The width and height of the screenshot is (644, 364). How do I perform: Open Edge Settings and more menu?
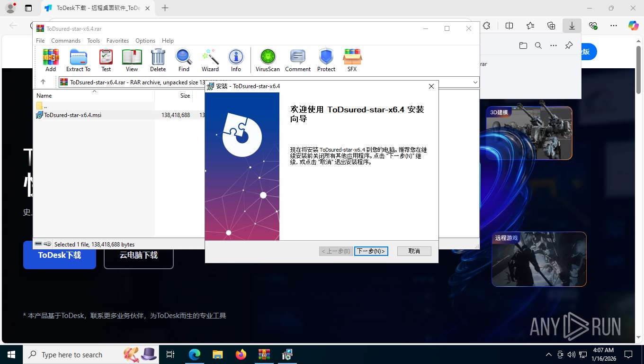(x=614, y=26)
